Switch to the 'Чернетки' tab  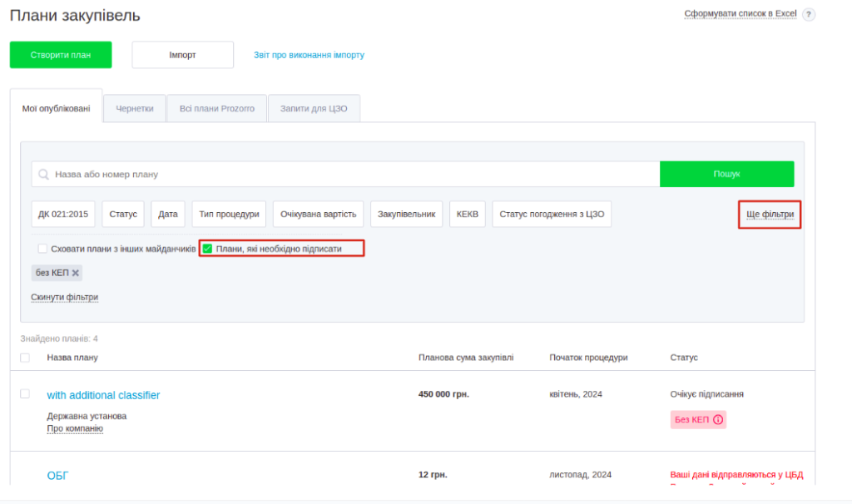coord(135,109)
